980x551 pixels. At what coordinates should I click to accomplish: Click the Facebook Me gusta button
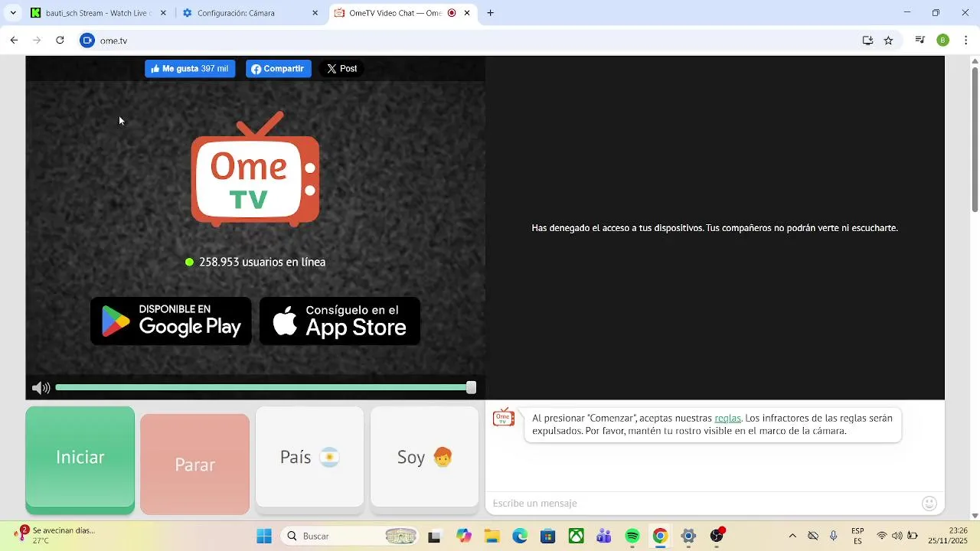[190, 69]
